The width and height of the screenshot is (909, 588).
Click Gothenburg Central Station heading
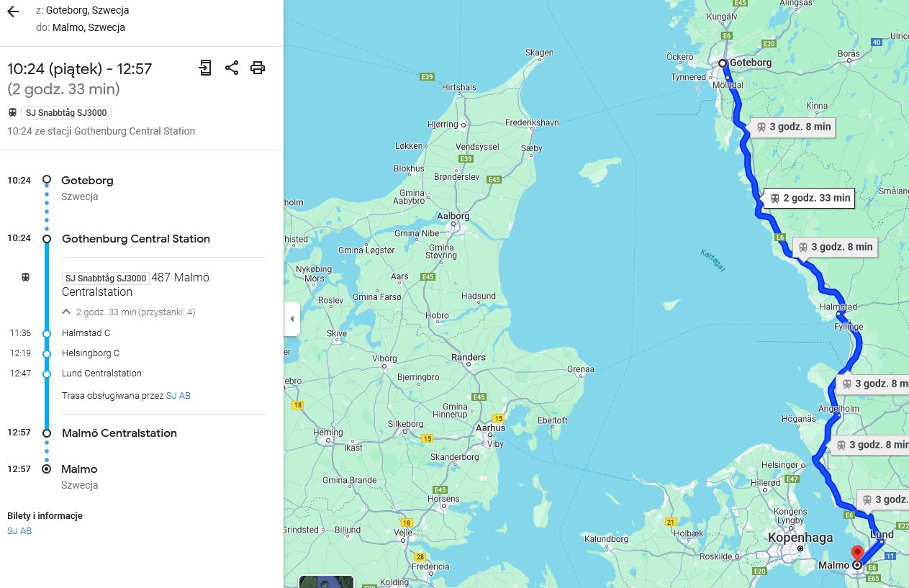(136, 239)
